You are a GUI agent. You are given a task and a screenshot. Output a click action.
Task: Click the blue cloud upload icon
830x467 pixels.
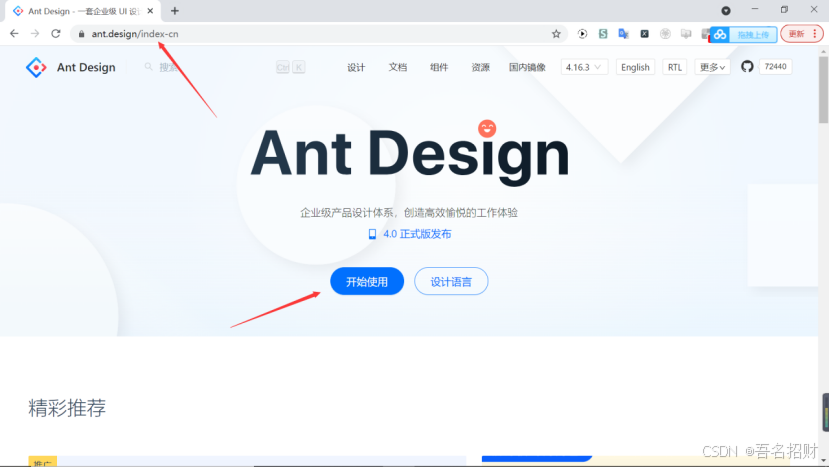click(720, 35)
